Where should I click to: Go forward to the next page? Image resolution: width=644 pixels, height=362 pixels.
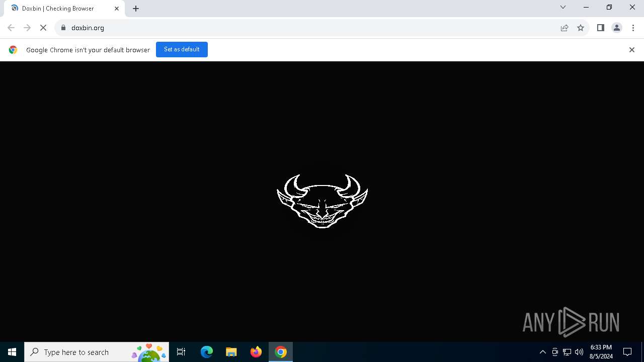click(x=27, y=28)
